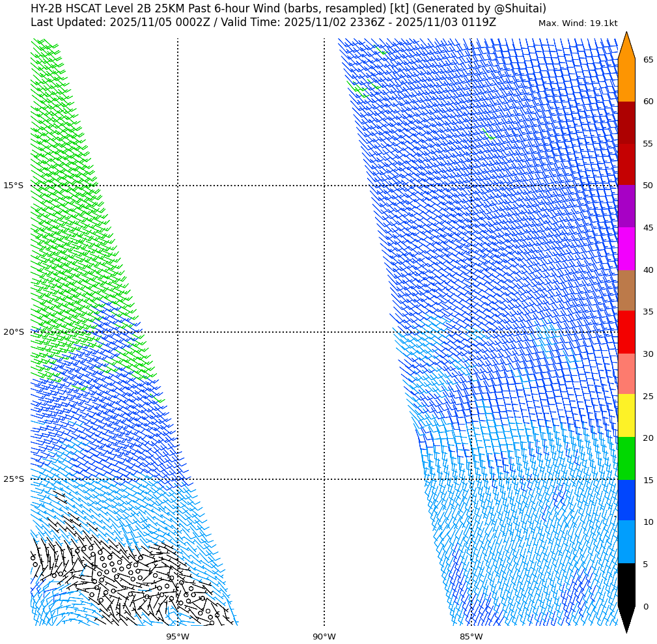
Task: Click the orange arrow atop the colorbar
Action: point(626,47)
